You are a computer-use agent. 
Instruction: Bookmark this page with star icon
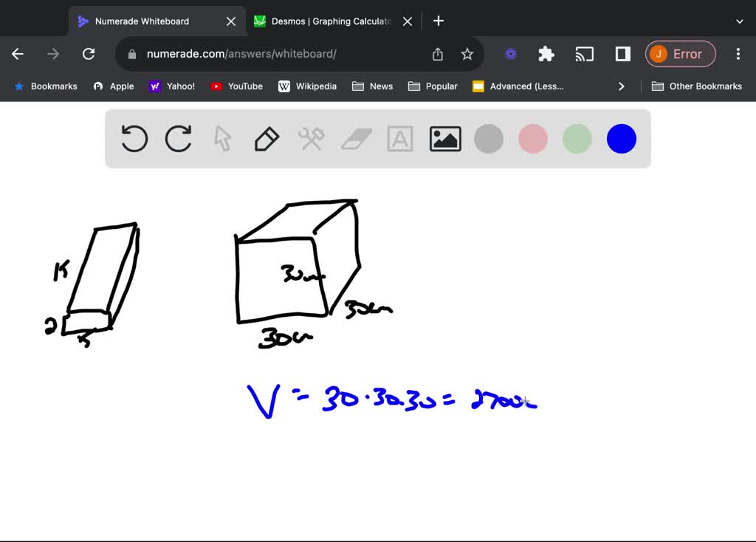pos(467,54)
